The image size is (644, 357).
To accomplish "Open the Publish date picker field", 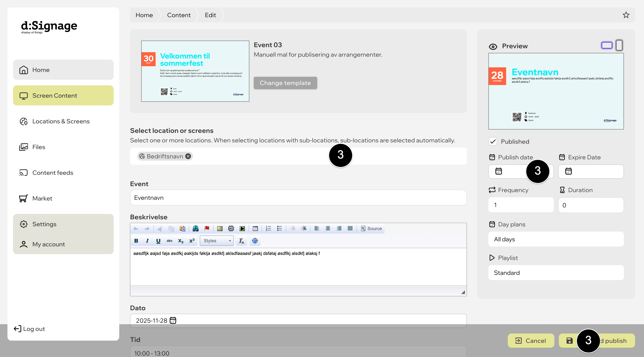I will 521,171.
